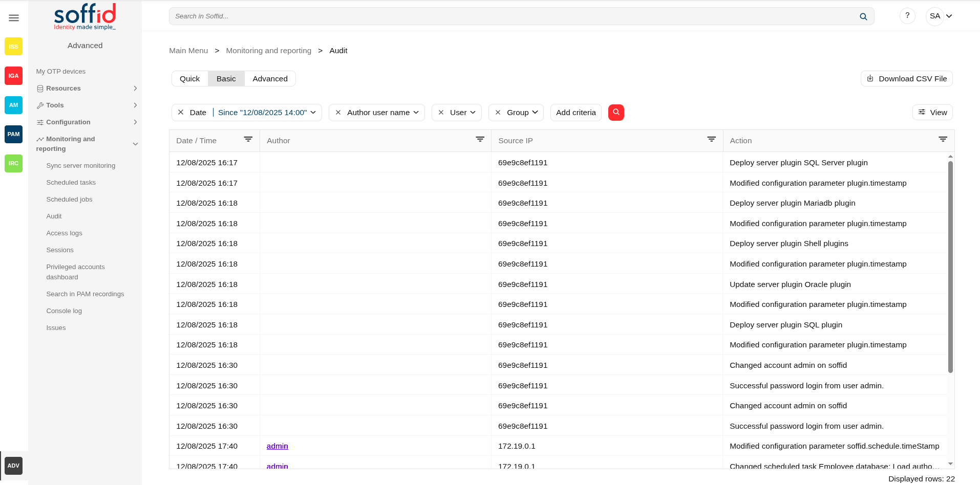
Task: Select the AM module icon
Action: [x=14, y=105]
